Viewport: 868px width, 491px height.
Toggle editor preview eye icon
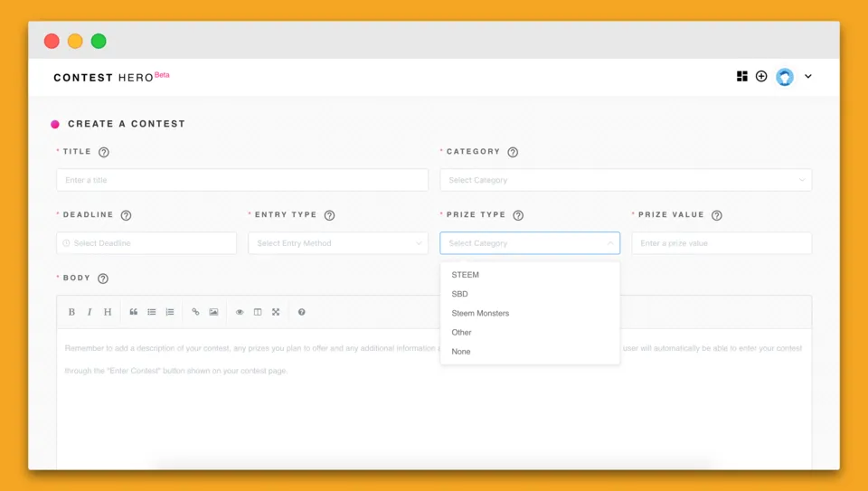point(240,312)
